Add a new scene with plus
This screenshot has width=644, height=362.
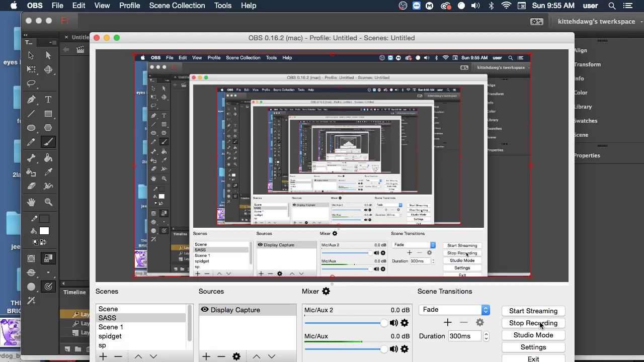103,356
